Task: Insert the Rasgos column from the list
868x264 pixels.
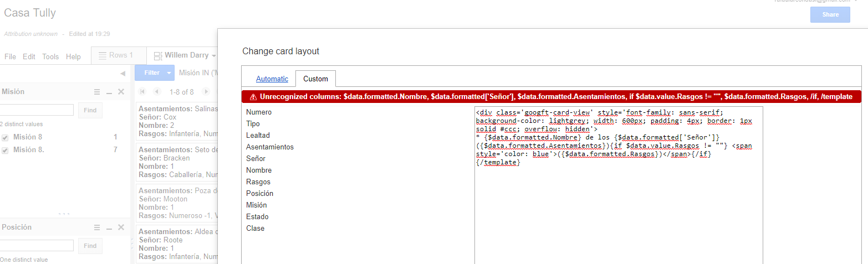Action: pos(258,182)
